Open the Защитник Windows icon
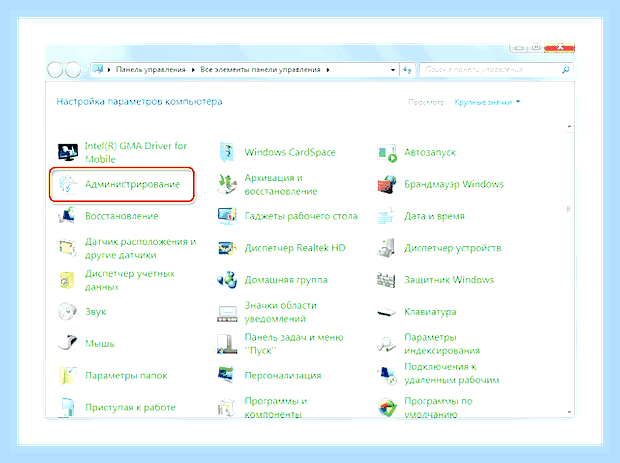The image size is (620, 463). (x=386, y=280)
